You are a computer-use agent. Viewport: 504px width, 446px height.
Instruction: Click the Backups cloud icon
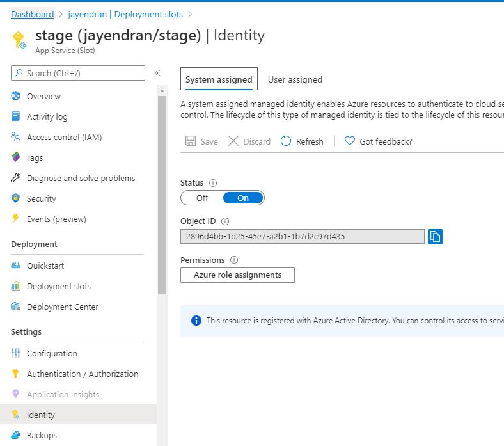click(x=15, y=435)
